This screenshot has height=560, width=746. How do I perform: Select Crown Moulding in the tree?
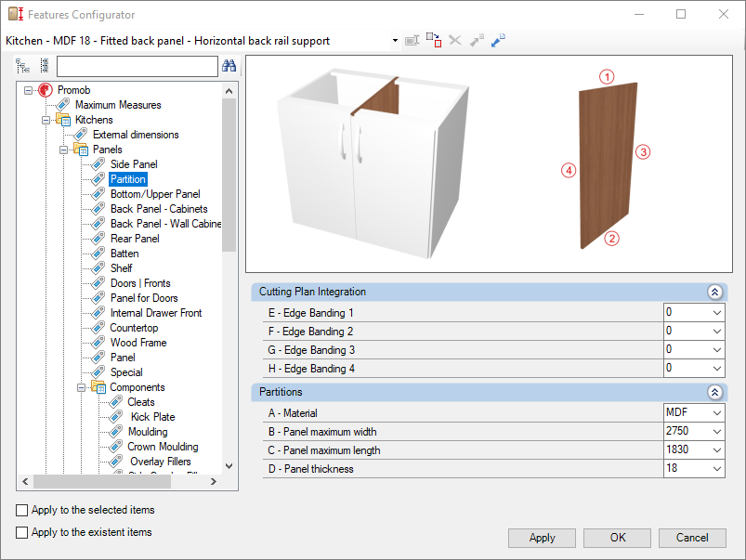[163, 447]
